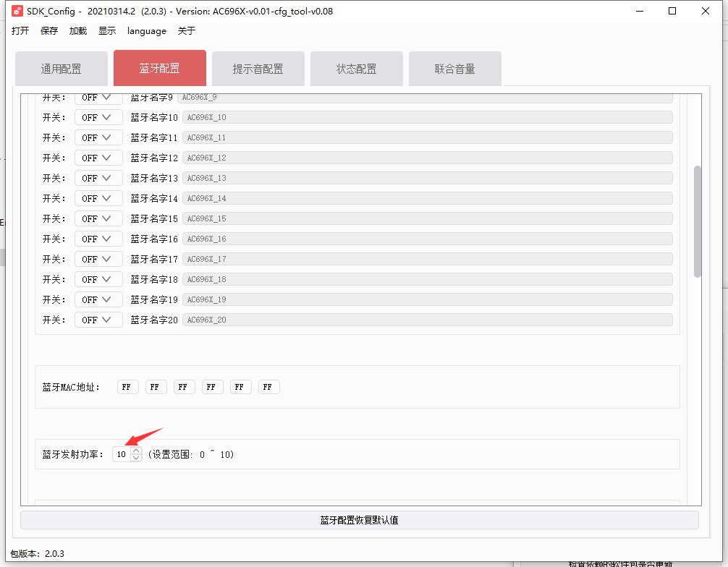Open the 打开 menu to load a file
728x567 pixels.
20,30
